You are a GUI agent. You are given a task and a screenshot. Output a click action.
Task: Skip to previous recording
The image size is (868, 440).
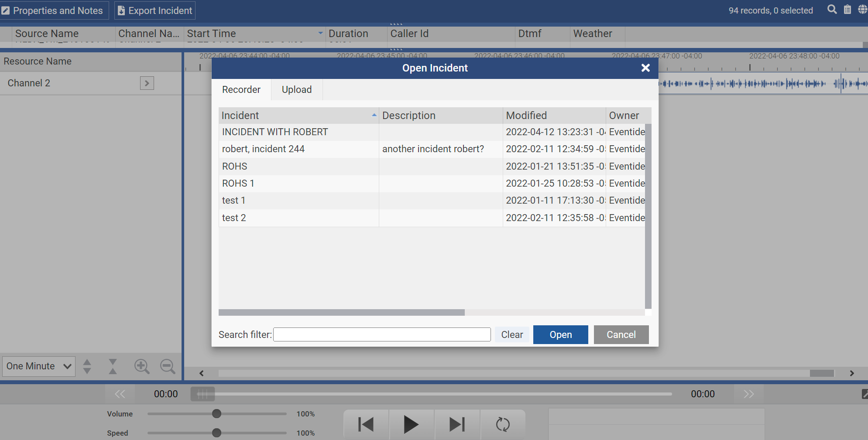pos(366,424)
